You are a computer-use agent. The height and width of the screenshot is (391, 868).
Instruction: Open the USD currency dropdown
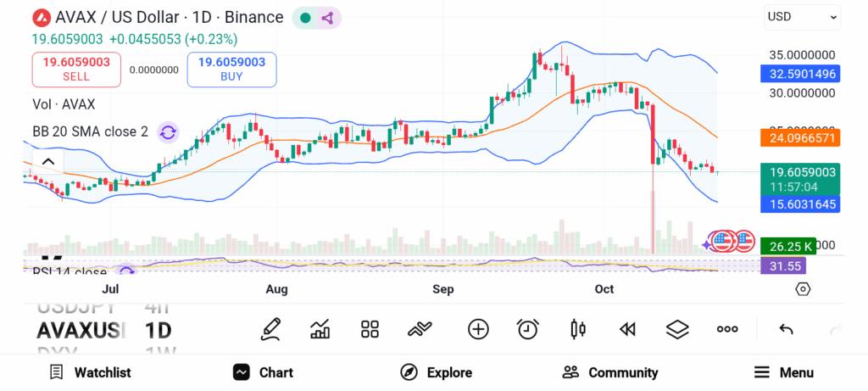[x=801, y=16]
